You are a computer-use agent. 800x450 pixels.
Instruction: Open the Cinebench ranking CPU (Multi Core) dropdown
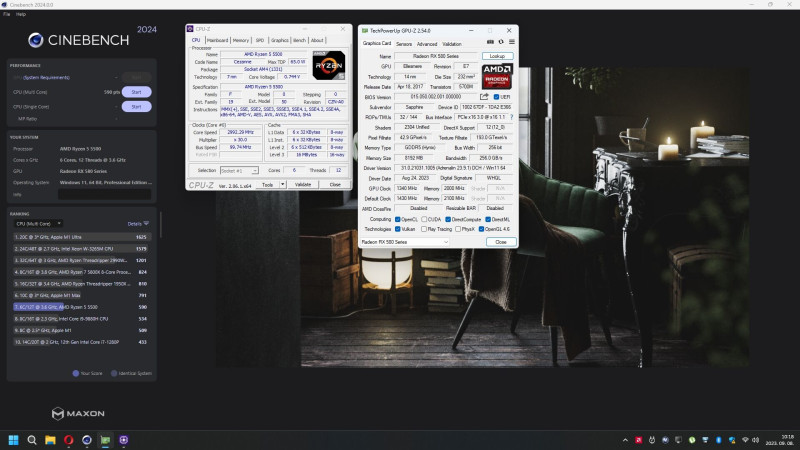[38, 223]
